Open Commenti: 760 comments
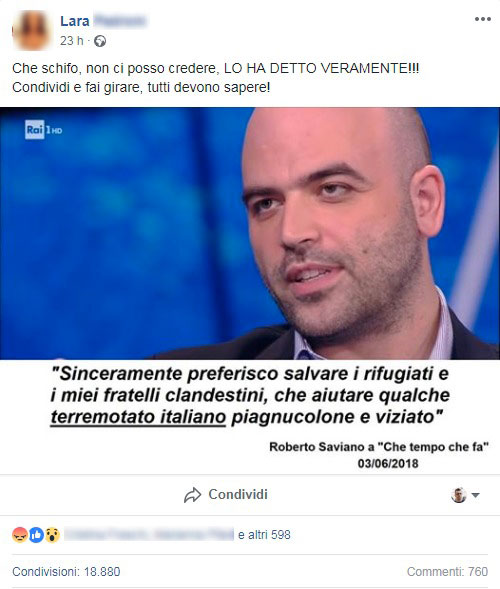The width and height of the screenshot is (500, 589). coord(447,571)
